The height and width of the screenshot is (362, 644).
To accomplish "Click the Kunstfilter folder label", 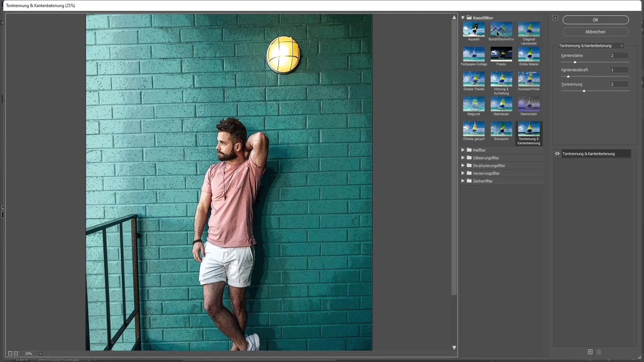I will 483,18.
